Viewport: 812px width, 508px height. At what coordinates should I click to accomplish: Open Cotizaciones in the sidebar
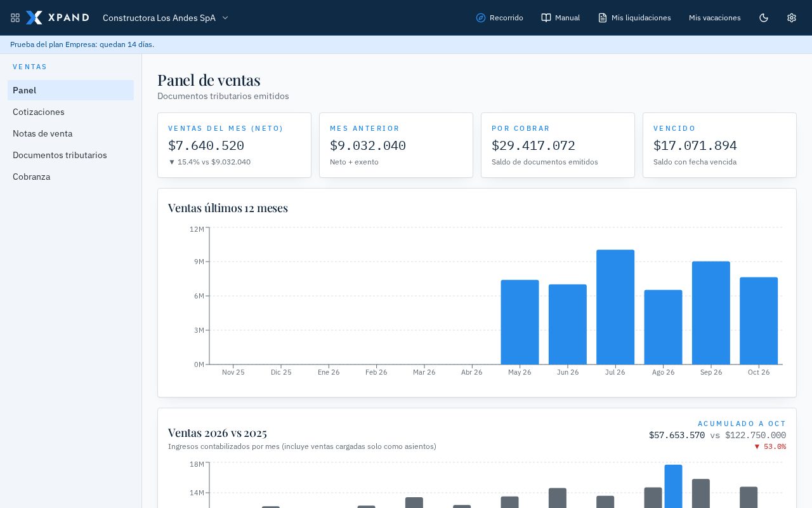click(70, 112)
